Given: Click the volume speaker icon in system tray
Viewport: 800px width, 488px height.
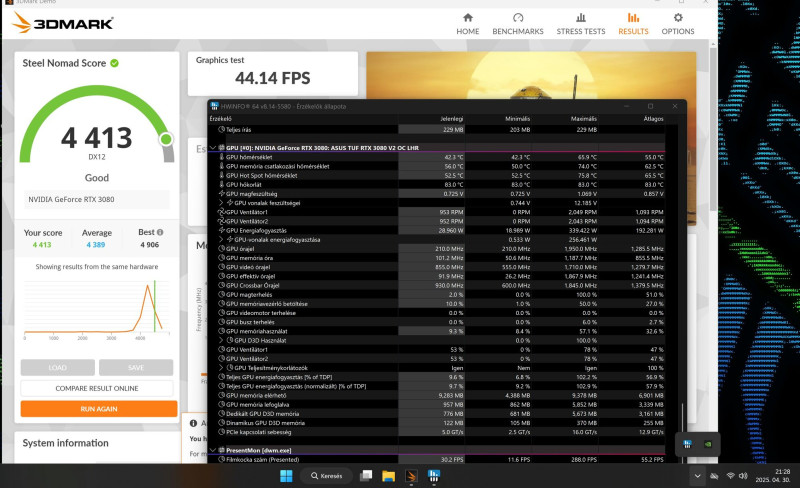Looking at the screenshot, I should coord(743,476).
